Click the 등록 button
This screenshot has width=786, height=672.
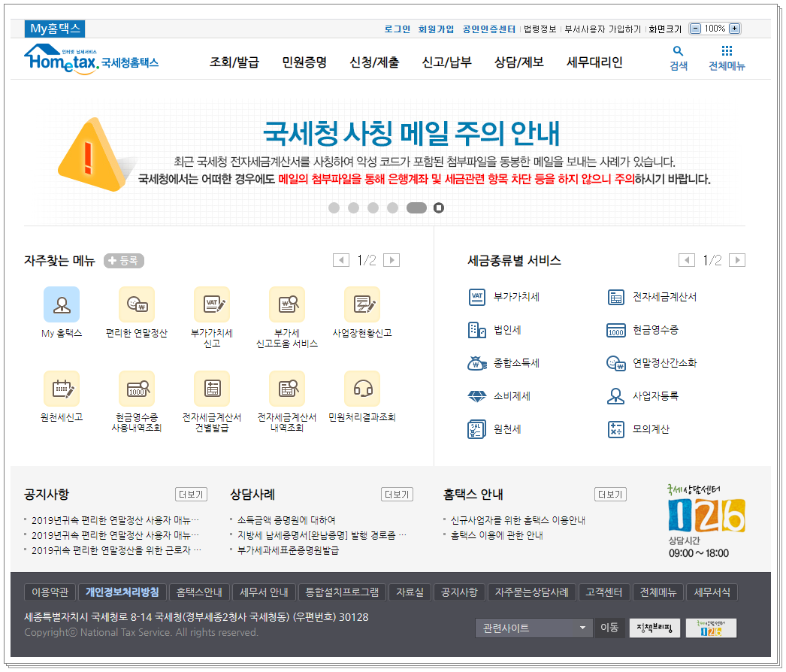(x=124, y=261)
